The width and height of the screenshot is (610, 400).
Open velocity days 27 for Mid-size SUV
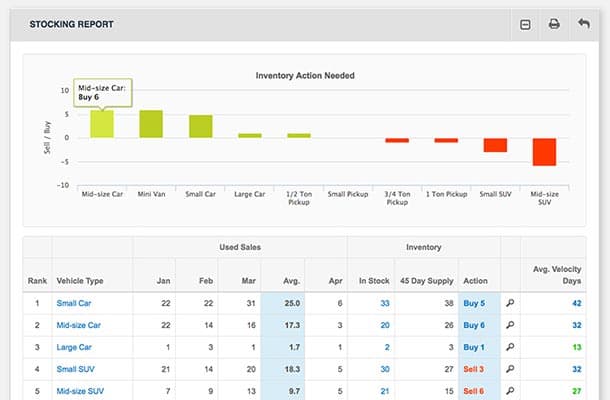(577, 391)
